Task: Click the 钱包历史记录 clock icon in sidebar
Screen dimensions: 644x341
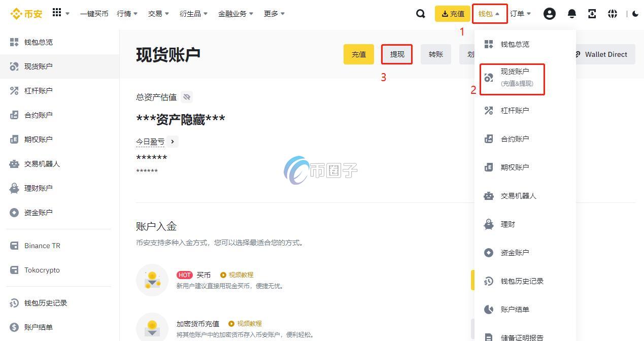Action: point(14,303)
